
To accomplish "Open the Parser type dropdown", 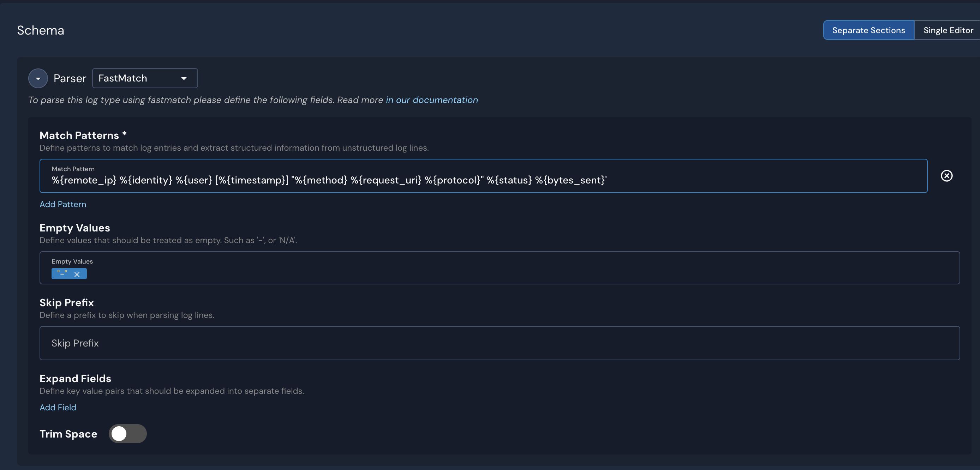I will point(145,78).
